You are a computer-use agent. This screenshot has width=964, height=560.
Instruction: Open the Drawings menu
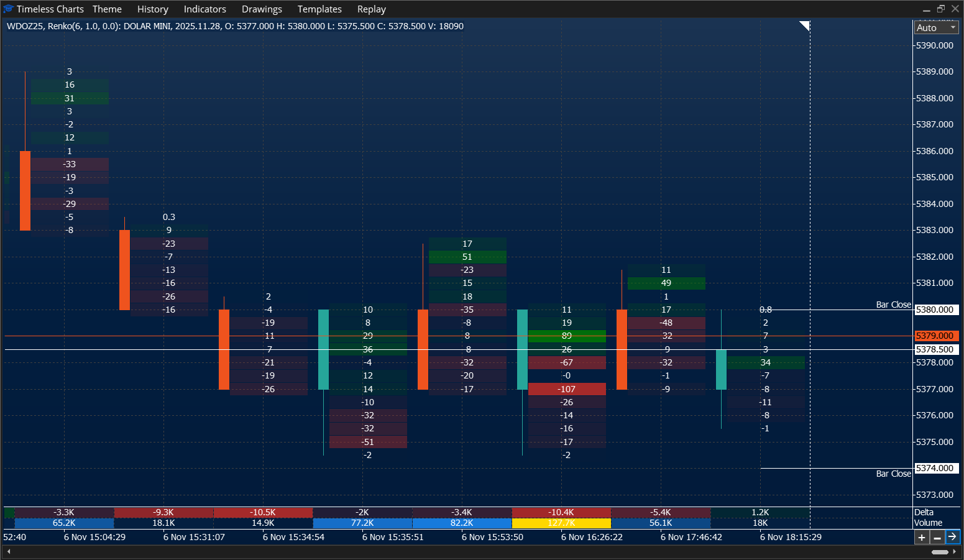click(x=262, y=9)
